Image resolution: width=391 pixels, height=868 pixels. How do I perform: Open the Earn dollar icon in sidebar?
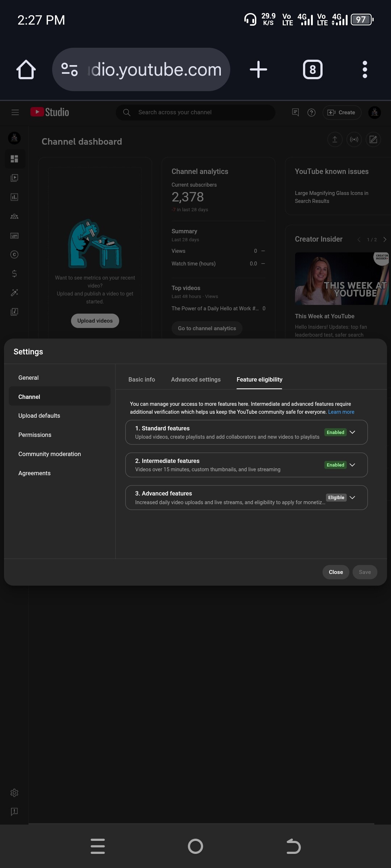(x=14, y=273)
